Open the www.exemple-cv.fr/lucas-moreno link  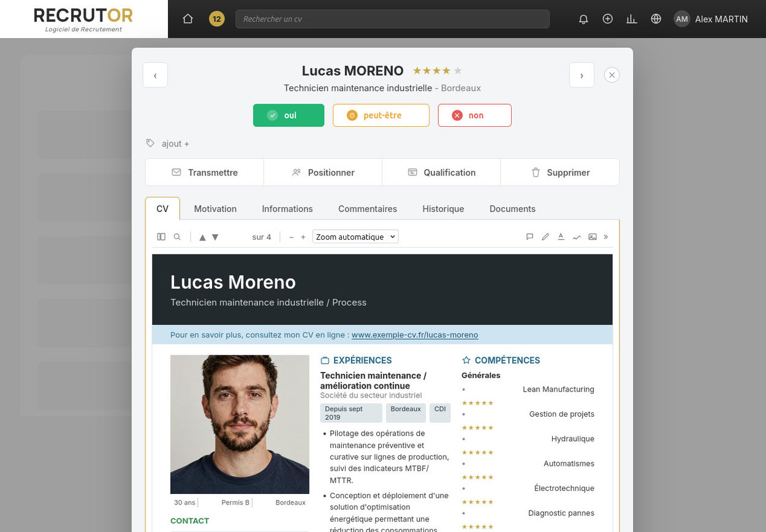coord(415,335)
